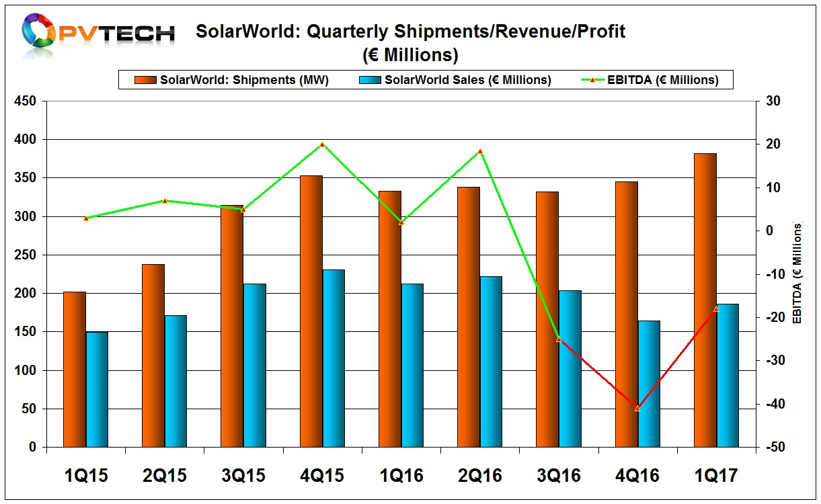Viewport: 821px width, 504px height.
Task: Click the orange 3Q15 shipments bar
Action: pyautogui.click(x=232, y=327)
